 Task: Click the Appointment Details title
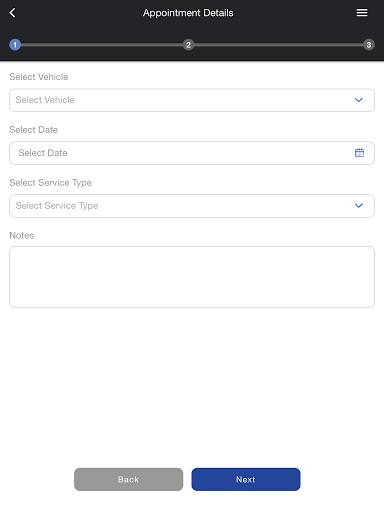click(x=188, y=13)
